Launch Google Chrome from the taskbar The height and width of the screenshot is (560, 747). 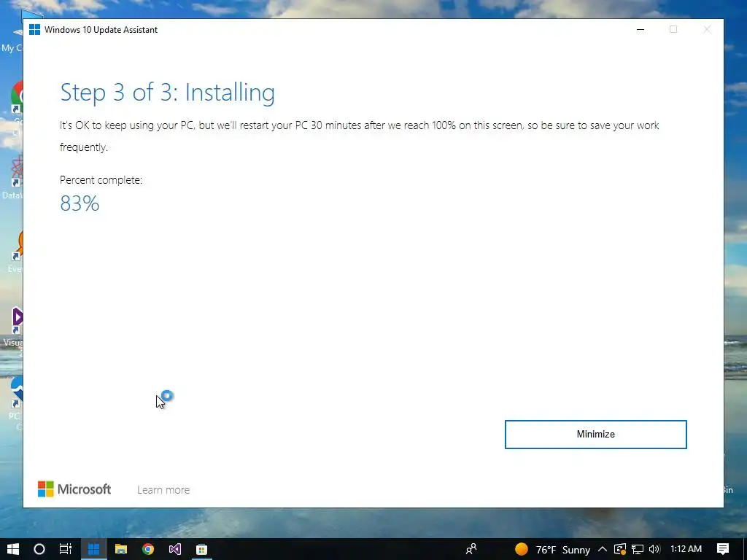(x=148, y=549)
